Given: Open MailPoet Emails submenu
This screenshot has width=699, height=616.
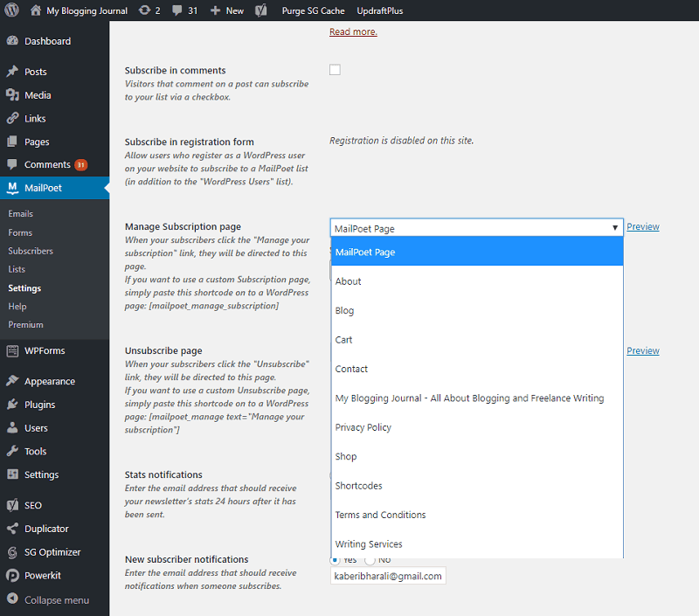Looking at the screenshot, I should click(20, 213).
